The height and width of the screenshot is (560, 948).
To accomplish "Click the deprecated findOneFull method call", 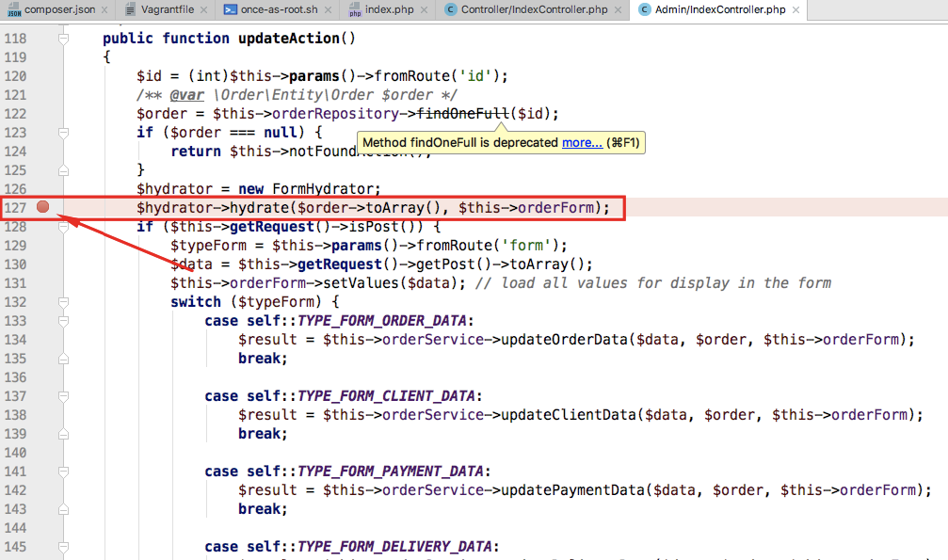I will point(463,114).
